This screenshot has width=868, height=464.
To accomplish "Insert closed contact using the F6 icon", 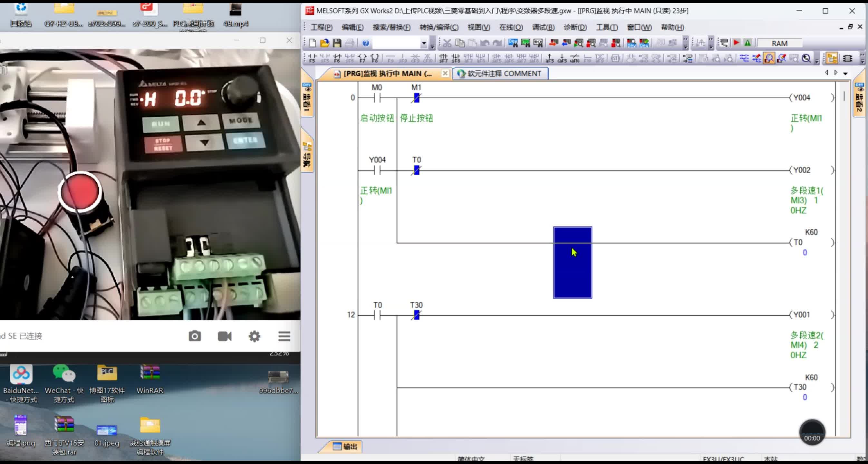I will coord(337,59).
